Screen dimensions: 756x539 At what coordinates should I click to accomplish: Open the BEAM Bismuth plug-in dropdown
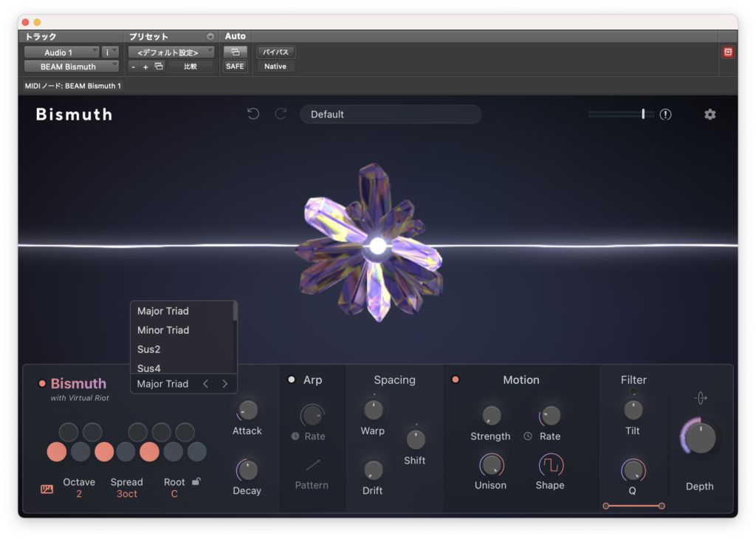72,66
